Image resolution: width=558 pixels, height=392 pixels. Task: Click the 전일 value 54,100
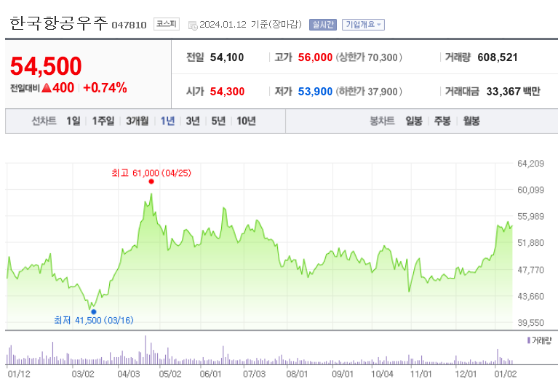pyautogui.click(x=227, y=57)
